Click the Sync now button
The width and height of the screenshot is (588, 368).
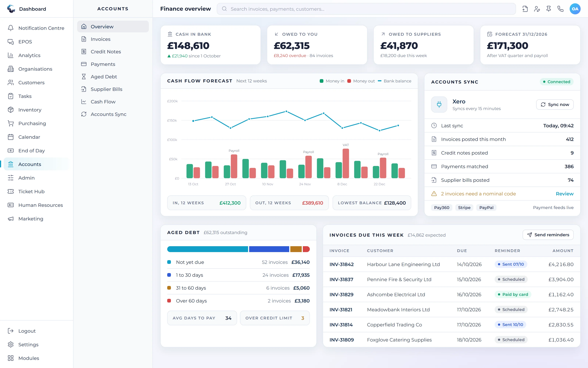pos(555,104)
